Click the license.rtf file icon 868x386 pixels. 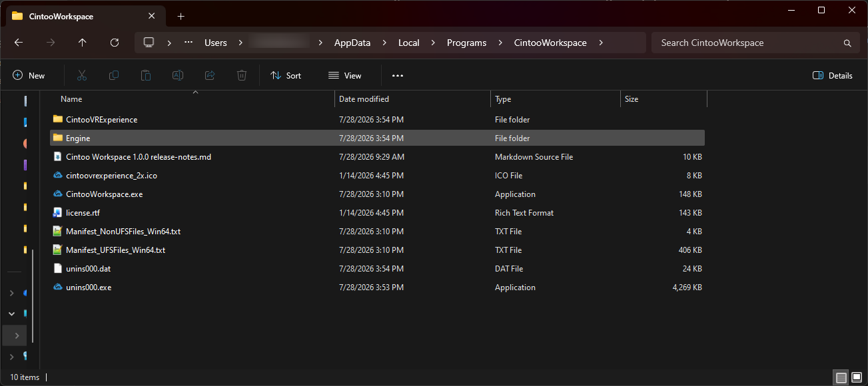pos(57,213)
